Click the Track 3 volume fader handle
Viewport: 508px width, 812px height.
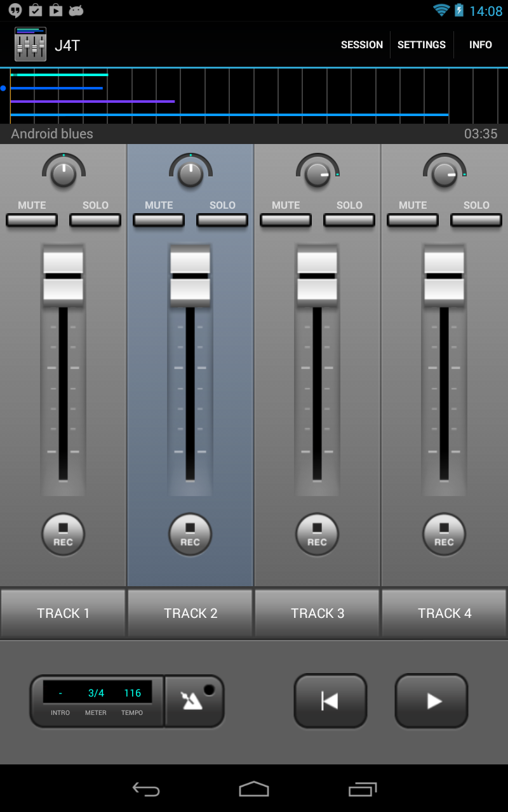pos(317,276)
